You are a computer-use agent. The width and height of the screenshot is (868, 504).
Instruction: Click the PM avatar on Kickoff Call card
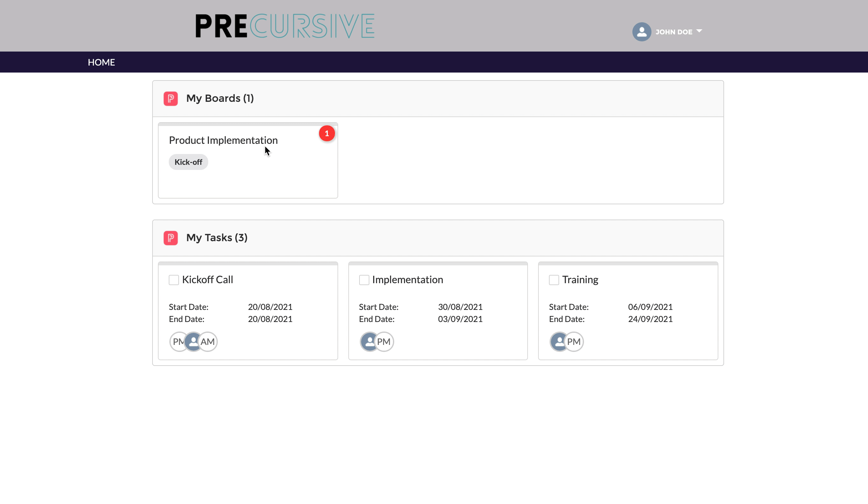click(177, 341)
